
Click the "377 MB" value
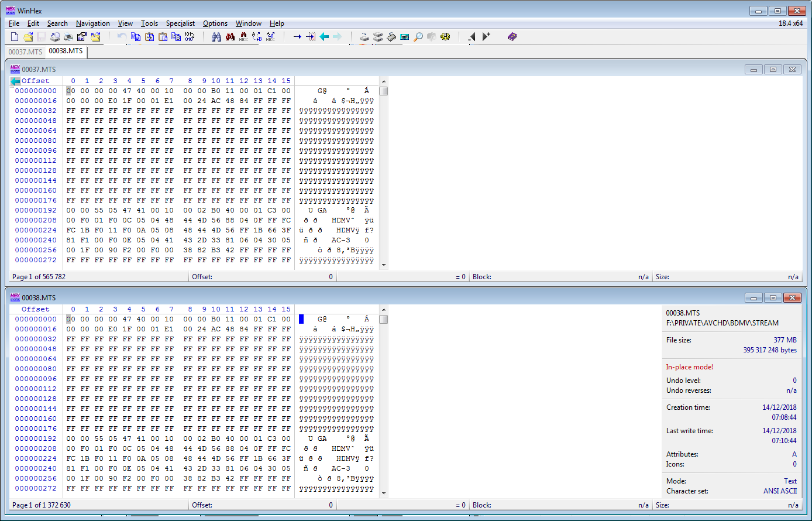click(x=785, y=340)
